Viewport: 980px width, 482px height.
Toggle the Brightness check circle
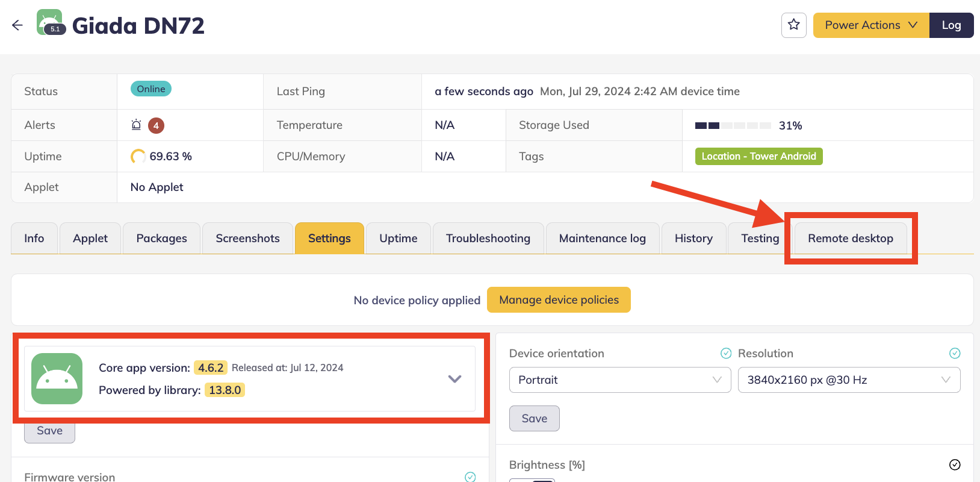click(x=954, y=465)
